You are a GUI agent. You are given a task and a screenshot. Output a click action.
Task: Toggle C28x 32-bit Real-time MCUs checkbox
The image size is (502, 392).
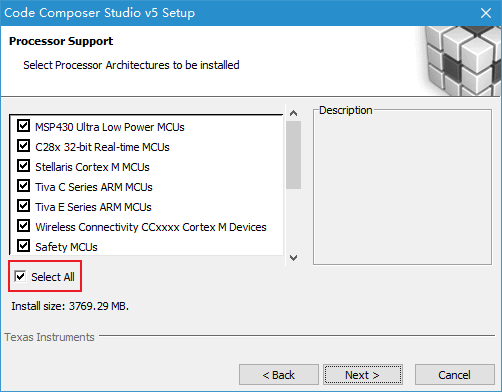pos(23,146)
